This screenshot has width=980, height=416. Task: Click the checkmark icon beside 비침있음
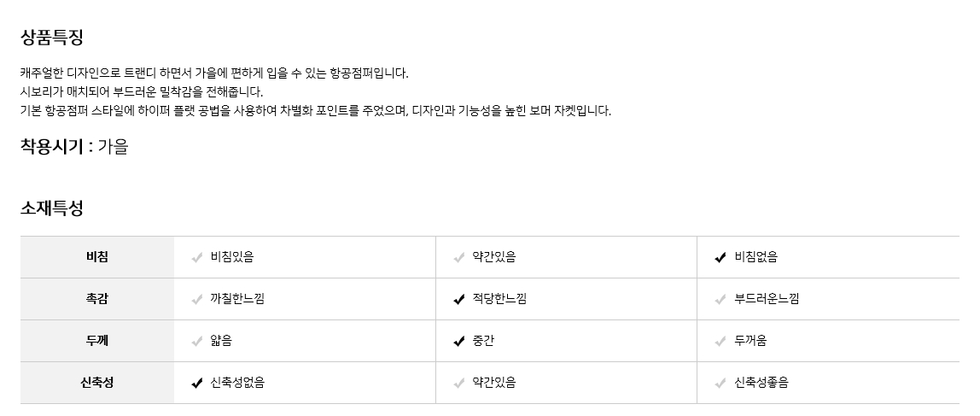[x=197, y=257]
